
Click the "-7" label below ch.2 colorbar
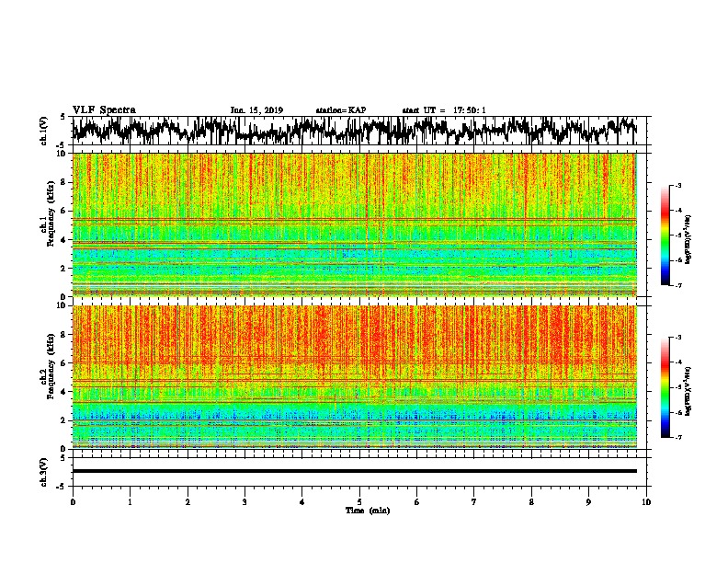tap(678, 437)
